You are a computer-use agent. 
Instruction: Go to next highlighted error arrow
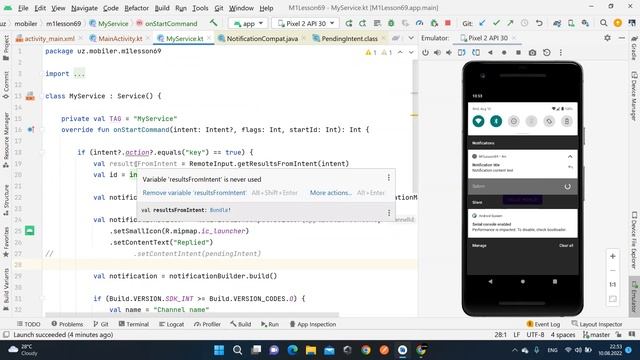(411, 52)
